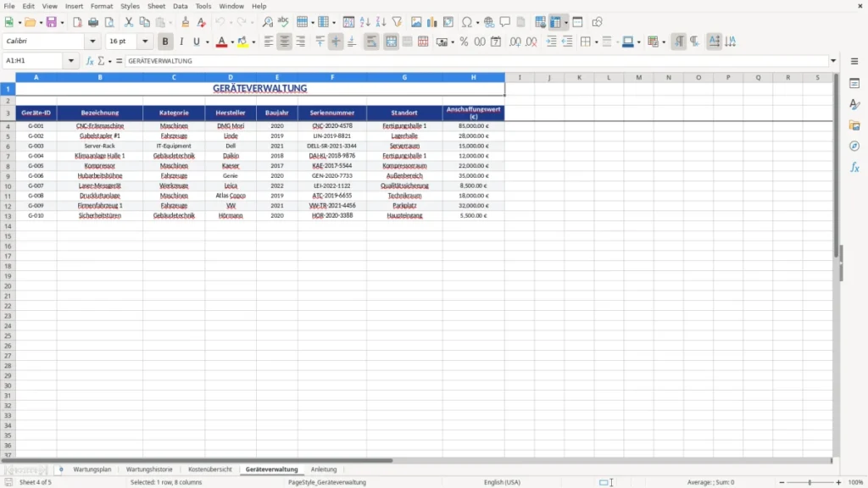The width and height of the screenshot is (868, 488).
Task: Format cells as percent
Action: (464, 42)
